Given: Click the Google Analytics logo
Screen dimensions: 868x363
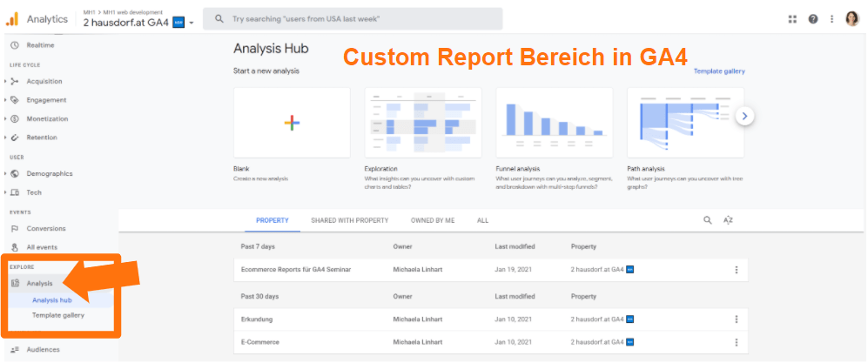Looking at the screenshot, I should pos(12,19).
